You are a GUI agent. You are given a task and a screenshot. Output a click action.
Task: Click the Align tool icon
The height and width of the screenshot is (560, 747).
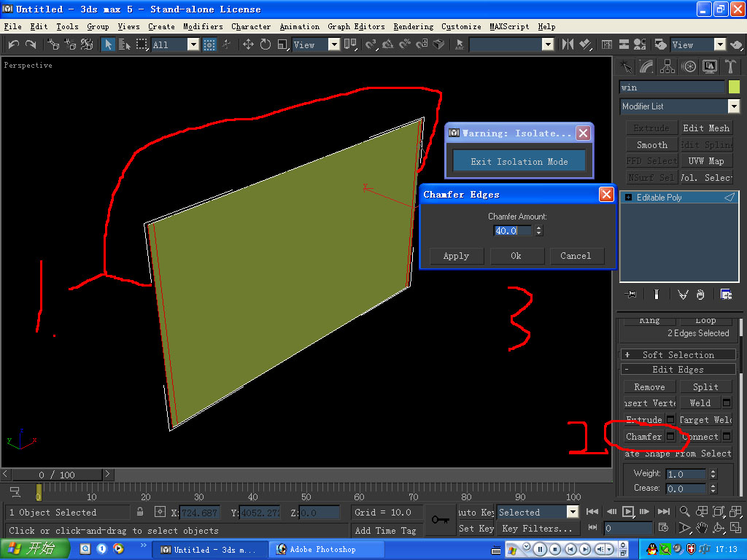[585, 44]
